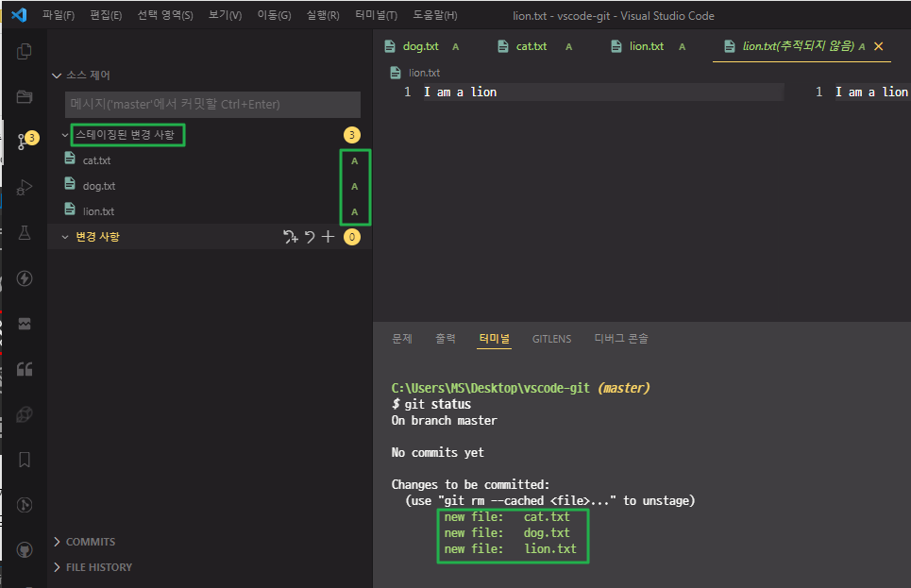Open the GitHub activity bar icon

(24, 549)
